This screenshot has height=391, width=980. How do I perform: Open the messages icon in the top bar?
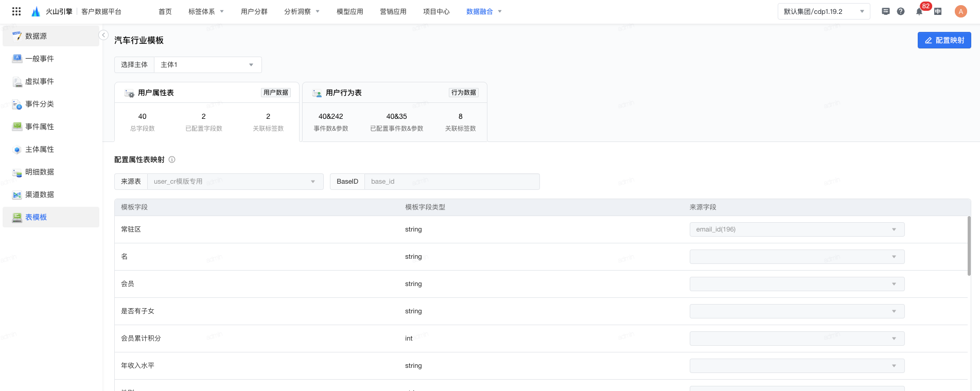[886, 11]
